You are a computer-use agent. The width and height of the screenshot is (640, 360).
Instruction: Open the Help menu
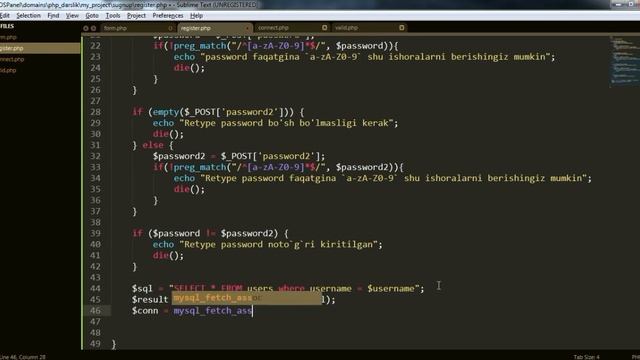pyautogui.click(x=196, y=16)
